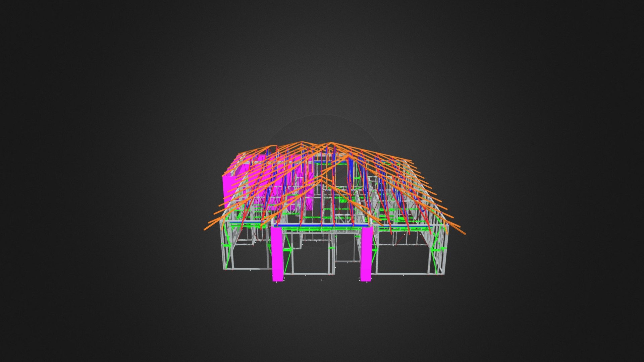
Task: Select the blue beam at the rear top center
Action: tap(331, 163)
